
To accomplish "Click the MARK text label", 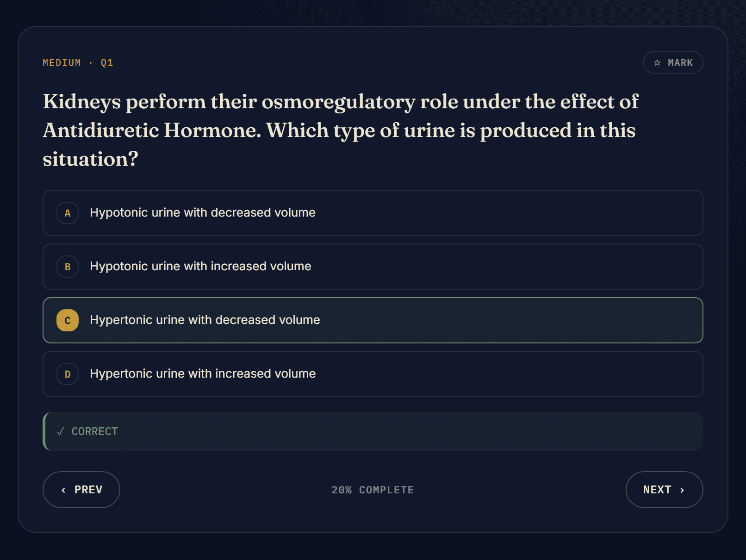I will coord(680,62).
